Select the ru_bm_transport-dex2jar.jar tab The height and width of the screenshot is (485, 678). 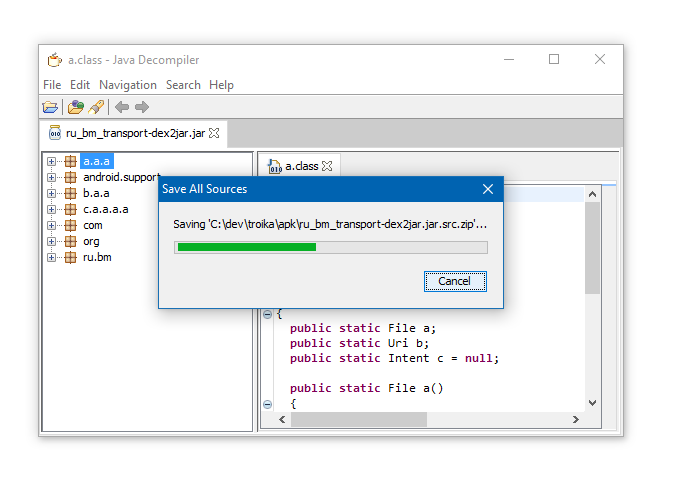135,133
